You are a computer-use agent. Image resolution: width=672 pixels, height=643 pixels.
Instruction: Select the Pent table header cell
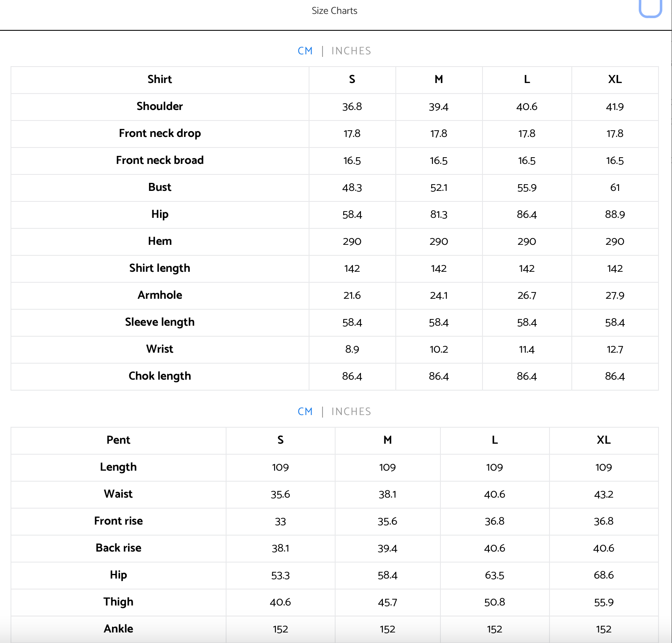118,440
